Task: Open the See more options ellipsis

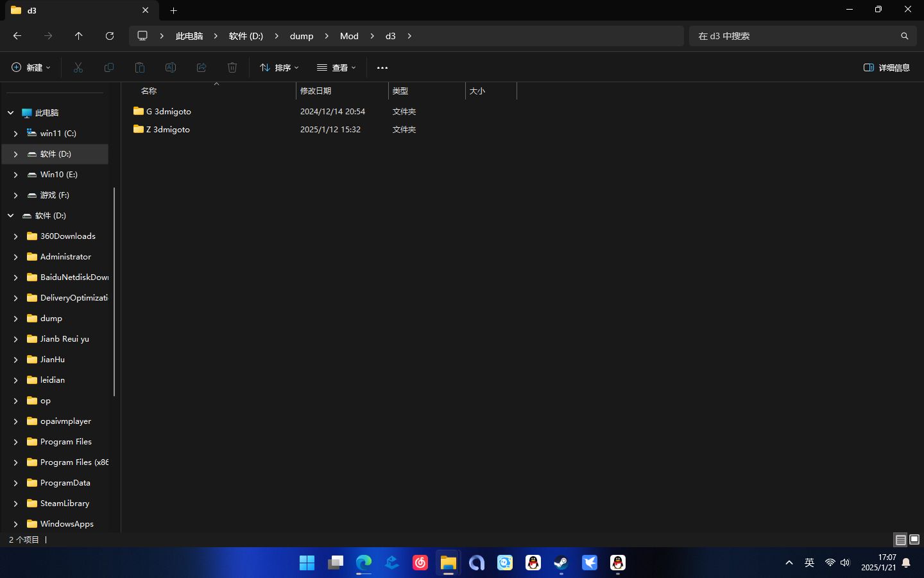Action: point(382,67)
